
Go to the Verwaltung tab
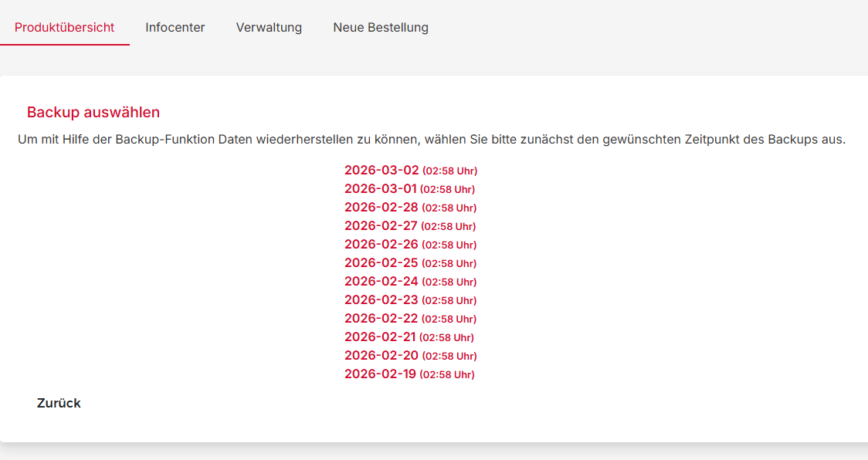269,28
